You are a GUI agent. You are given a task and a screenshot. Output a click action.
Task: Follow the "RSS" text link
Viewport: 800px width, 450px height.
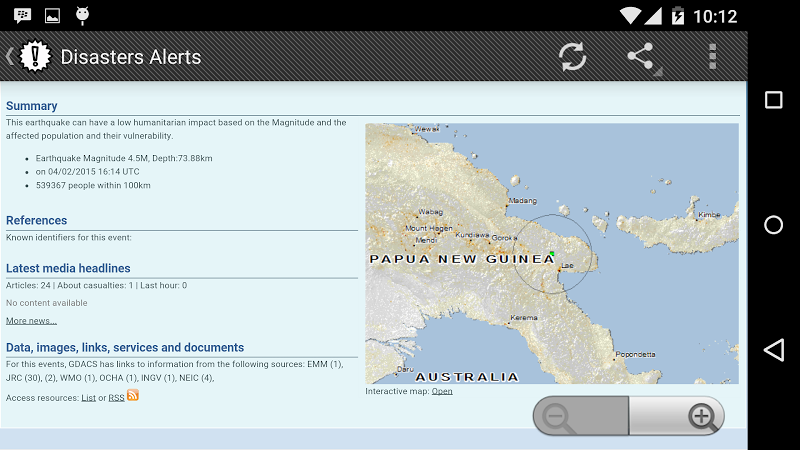116,398
